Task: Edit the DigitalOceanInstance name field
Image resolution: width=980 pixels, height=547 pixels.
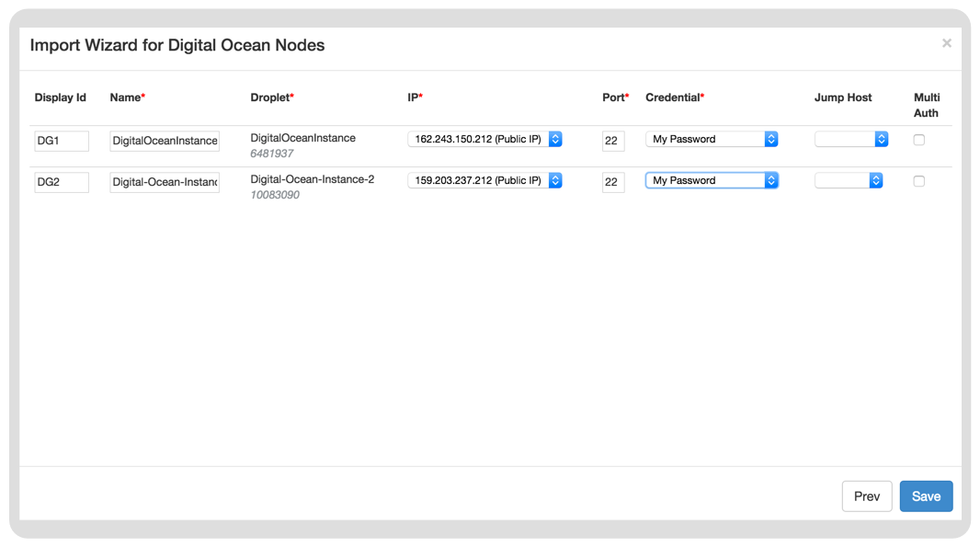Action: click(165, 141)
